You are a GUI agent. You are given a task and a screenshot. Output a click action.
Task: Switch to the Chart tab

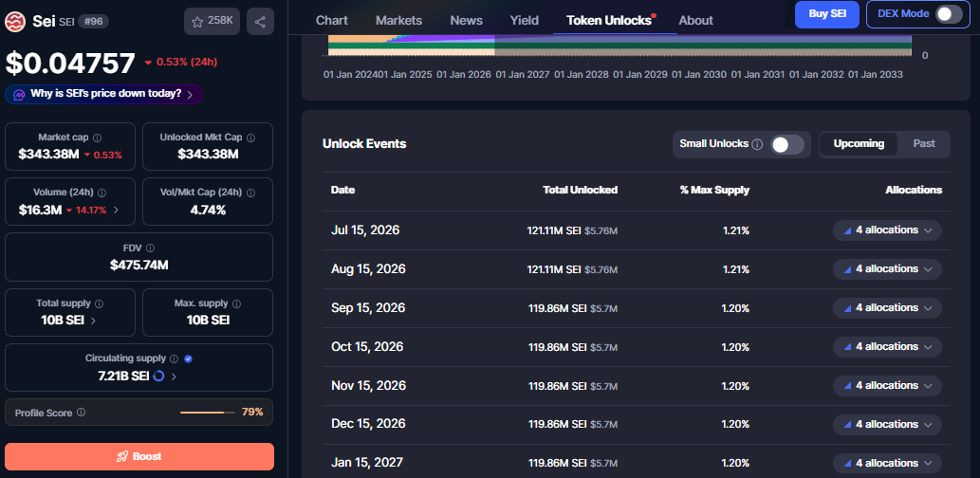pos(332,20)
